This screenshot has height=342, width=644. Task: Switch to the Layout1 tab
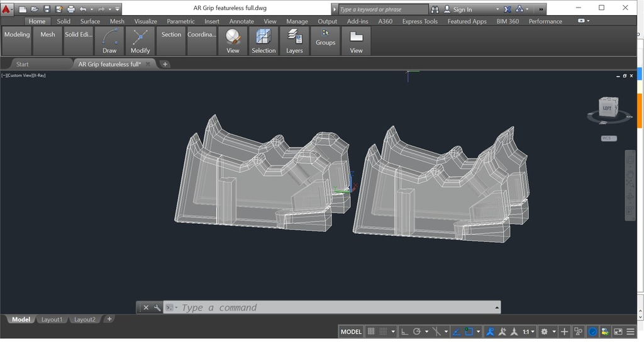click(x=52, y=319)
